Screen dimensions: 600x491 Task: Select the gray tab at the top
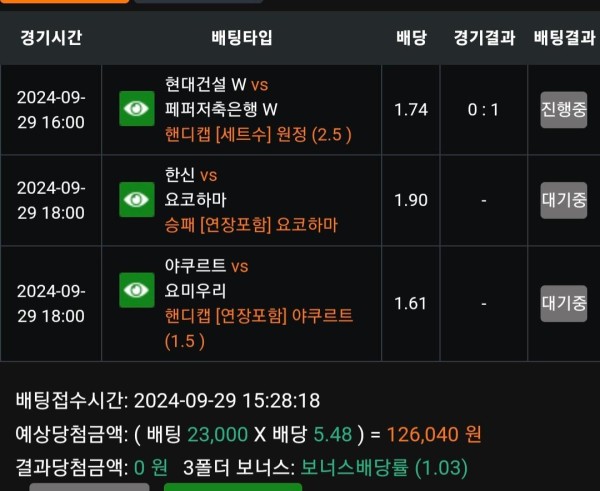(x=199, y=2)
